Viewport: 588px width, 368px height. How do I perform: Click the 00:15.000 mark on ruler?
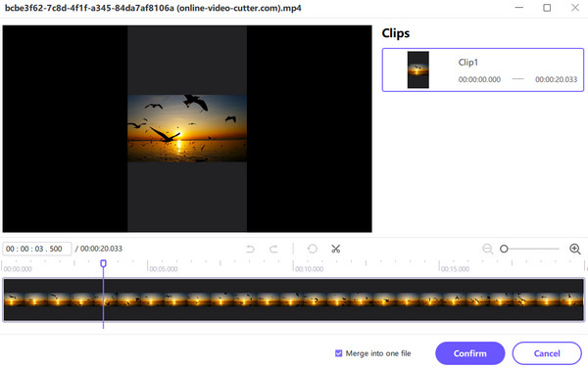[455, 269]
